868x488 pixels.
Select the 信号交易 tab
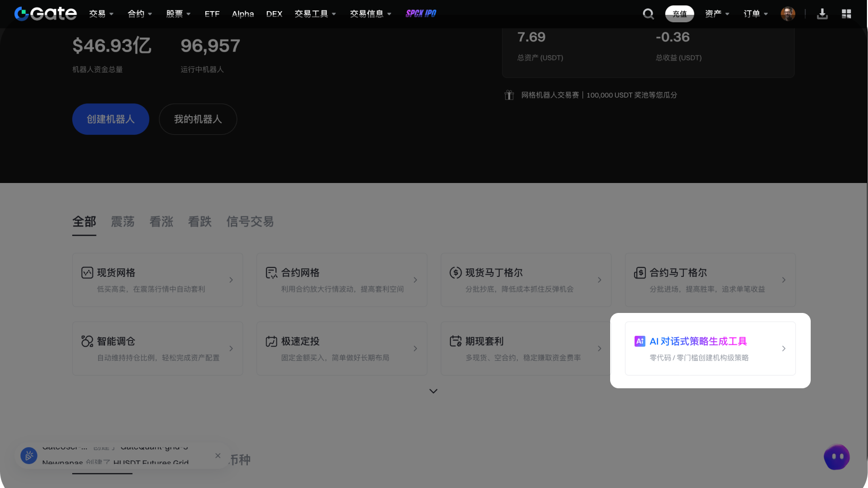point(250,222)
